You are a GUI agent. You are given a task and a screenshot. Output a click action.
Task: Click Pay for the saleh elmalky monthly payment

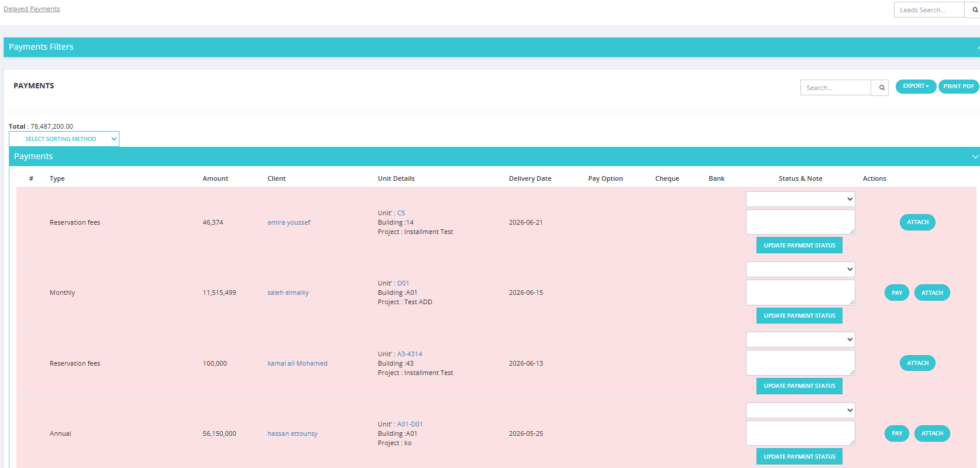pyautogui.click(x=897, y=292)
